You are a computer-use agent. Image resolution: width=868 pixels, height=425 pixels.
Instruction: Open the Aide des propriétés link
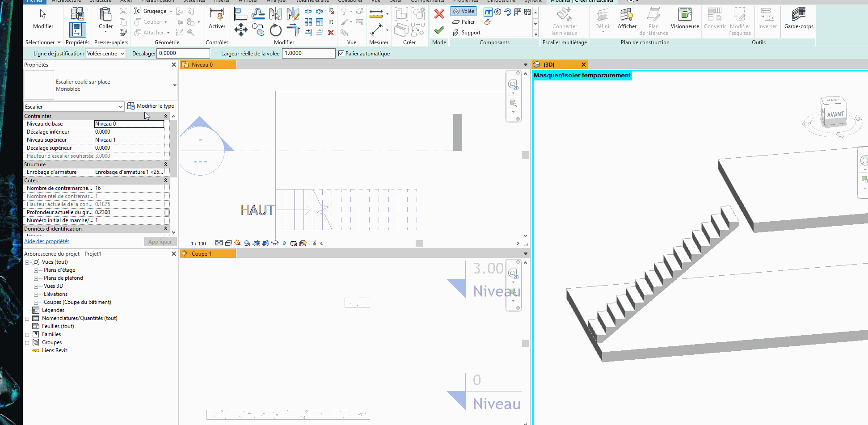click(46, 241)
